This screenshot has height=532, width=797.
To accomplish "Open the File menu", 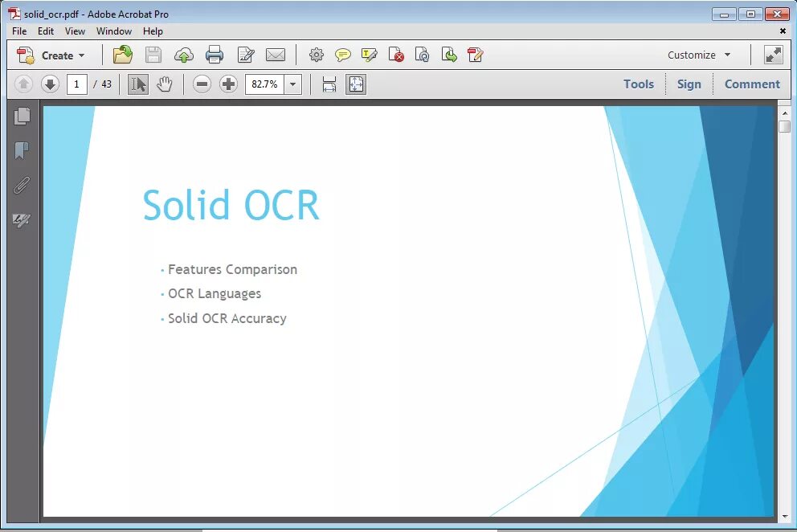I will coord(19,31).
